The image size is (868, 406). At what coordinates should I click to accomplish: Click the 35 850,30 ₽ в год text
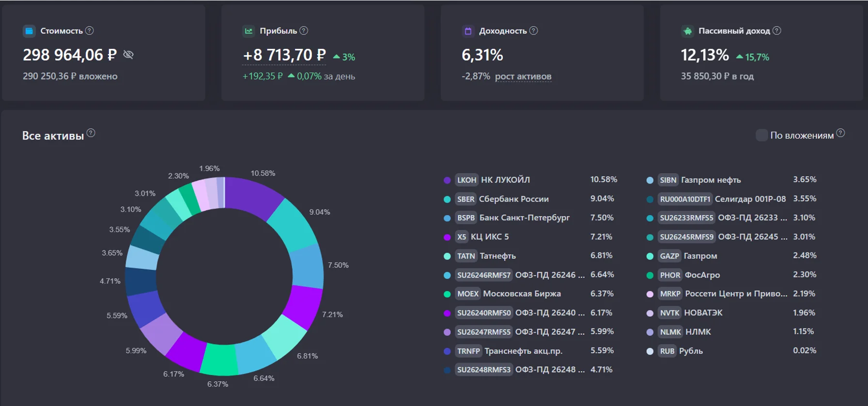[717, 77]
